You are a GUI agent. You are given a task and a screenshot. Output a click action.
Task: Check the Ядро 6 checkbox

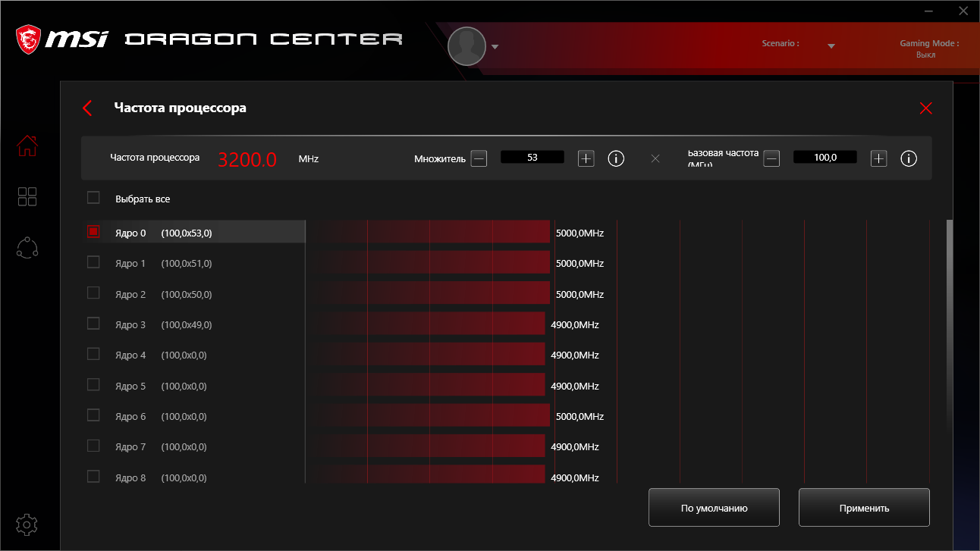click(93, 415)
